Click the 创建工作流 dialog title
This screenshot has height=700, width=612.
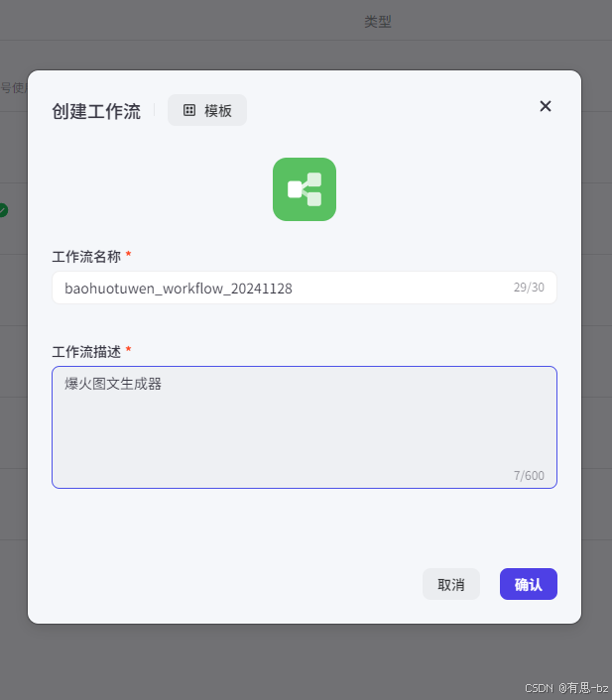96,111
